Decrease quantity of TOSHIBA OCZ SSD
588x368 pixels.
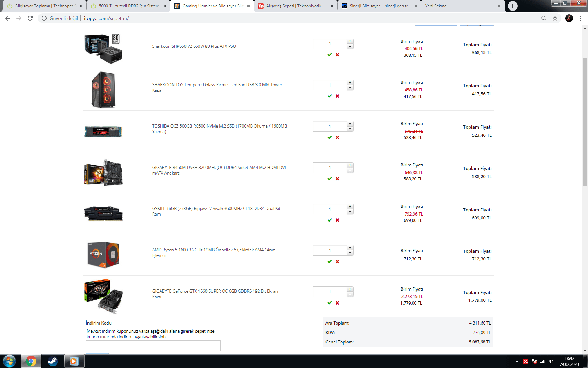[x=350, y=129]
